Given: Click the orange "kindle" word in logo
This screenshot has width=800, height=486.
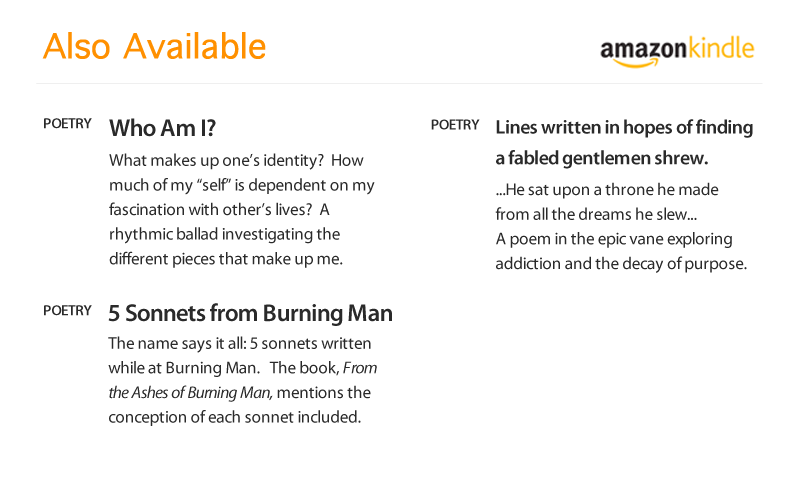Looking at the screenshot, I should [722, 48].
